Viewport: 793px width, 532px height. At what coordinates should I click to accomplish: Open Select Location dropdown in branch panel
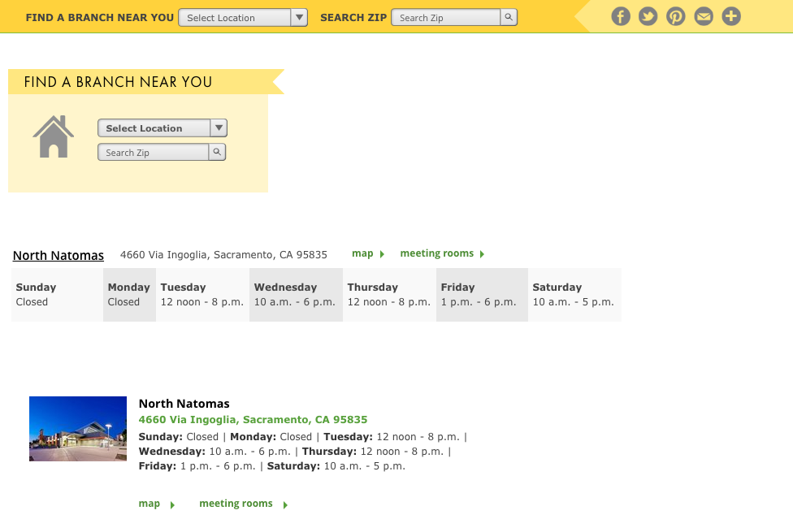coord(162,128)
